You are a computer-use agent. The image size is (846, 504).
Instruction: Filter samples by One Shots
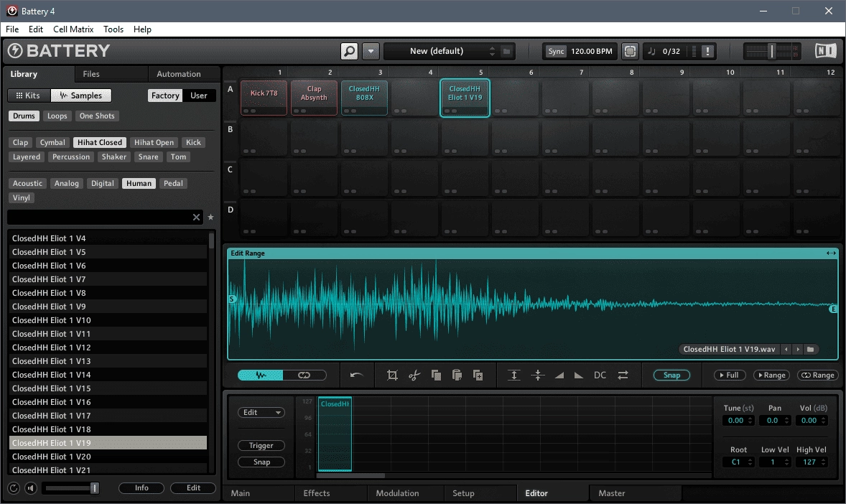(97, 116)
